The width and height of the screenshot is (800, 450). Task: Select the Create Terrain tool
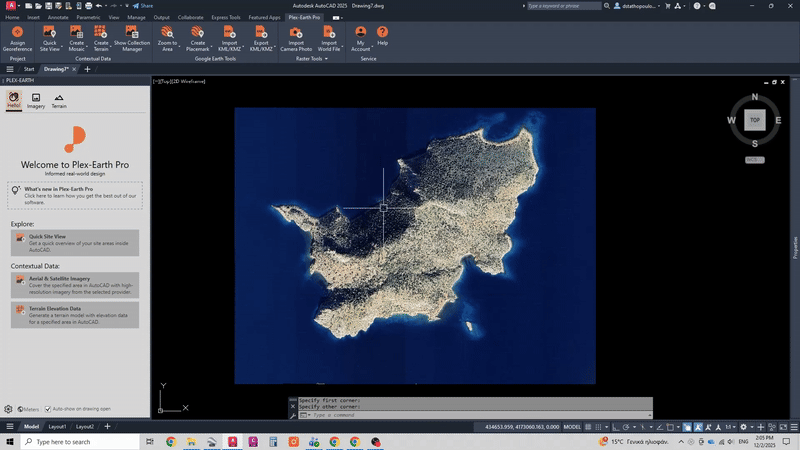click(101, 38)
